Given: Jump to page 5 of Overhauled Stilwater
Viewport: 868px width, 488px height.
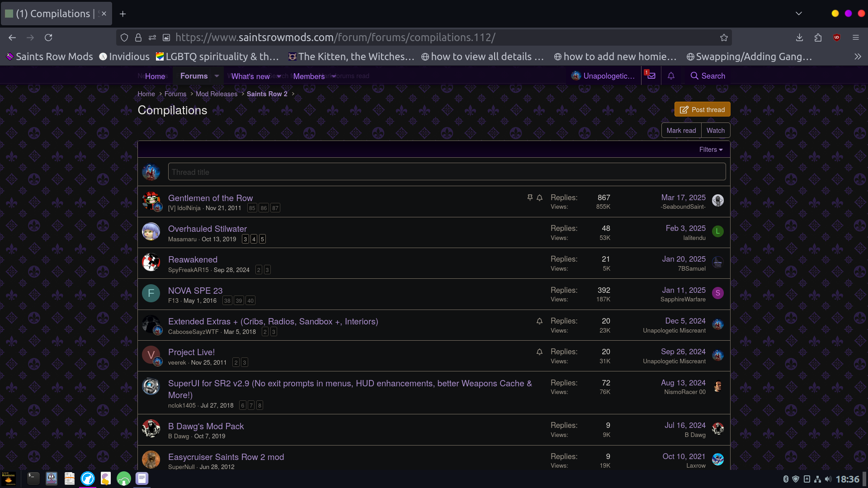Looking at the screenshot, I should click(x=262, y=239).
